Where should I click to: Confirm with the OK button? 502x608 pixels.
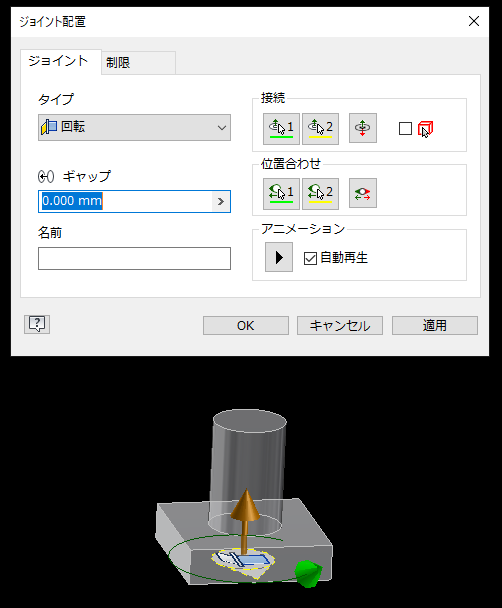pos(246,325)
